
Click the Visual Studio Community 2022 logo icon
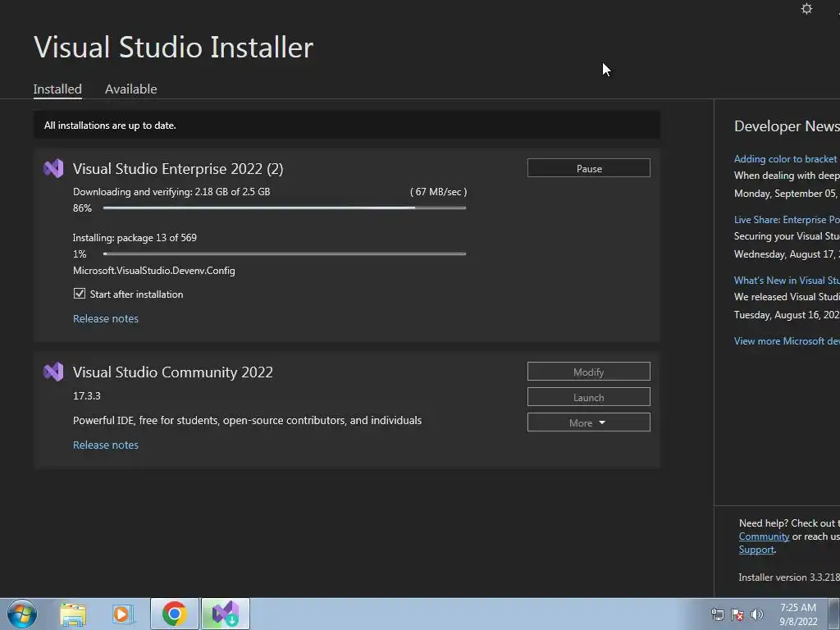click(53, 372)
